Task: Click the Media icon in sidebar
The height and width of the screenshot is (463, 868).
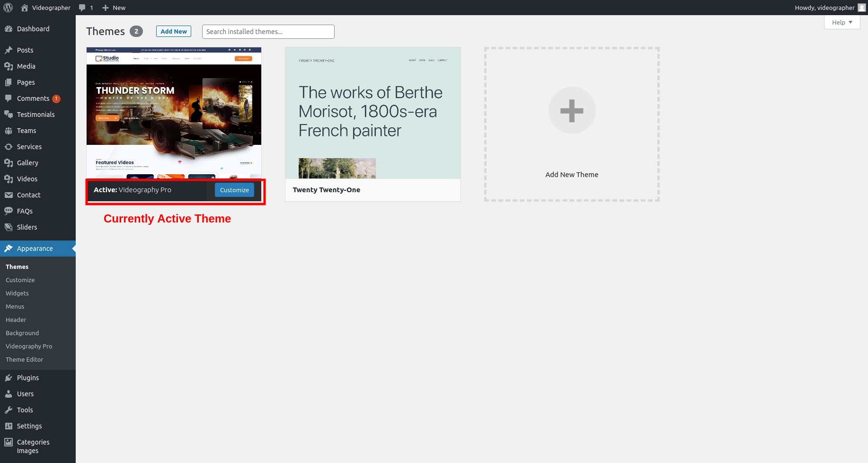Action: (9, 66)
